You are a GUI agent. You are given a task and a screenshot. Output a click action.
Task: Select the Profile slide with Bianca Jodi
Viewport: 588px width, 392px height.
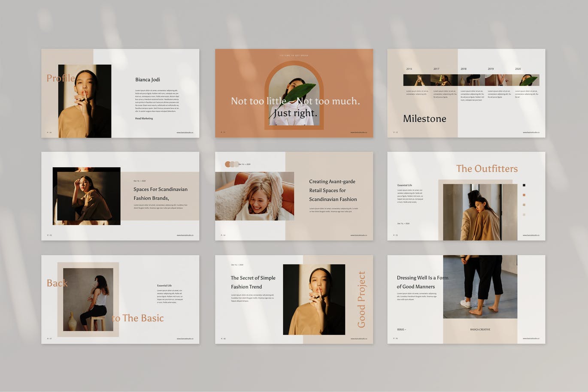point(120,93)
